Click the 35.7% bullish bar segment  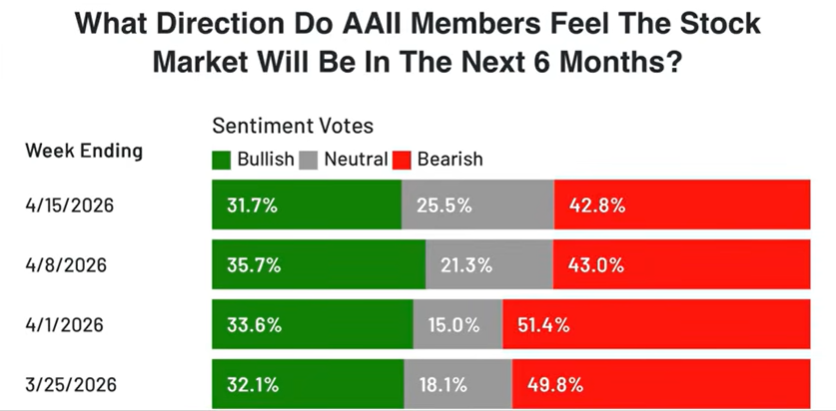pos(318,266)
